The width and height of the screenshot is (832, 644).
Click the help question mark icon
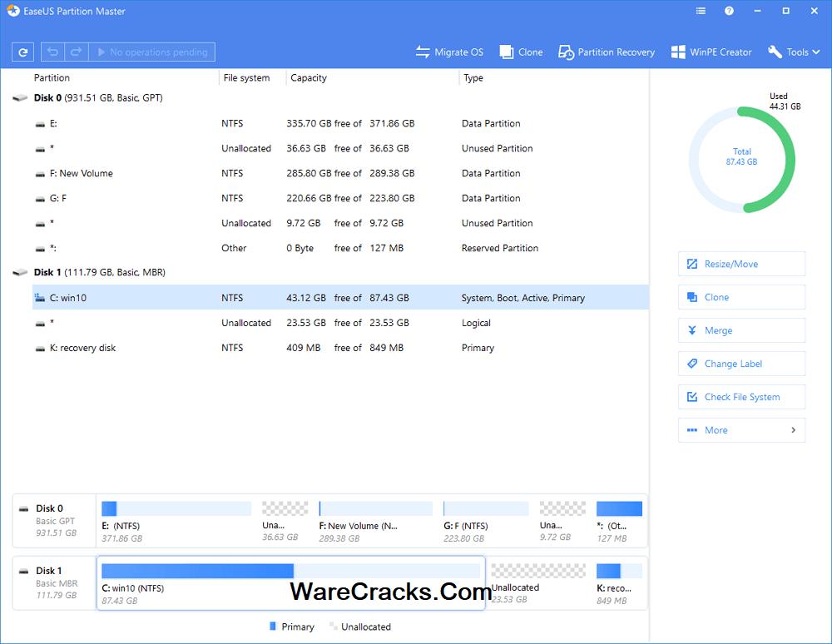730,12
